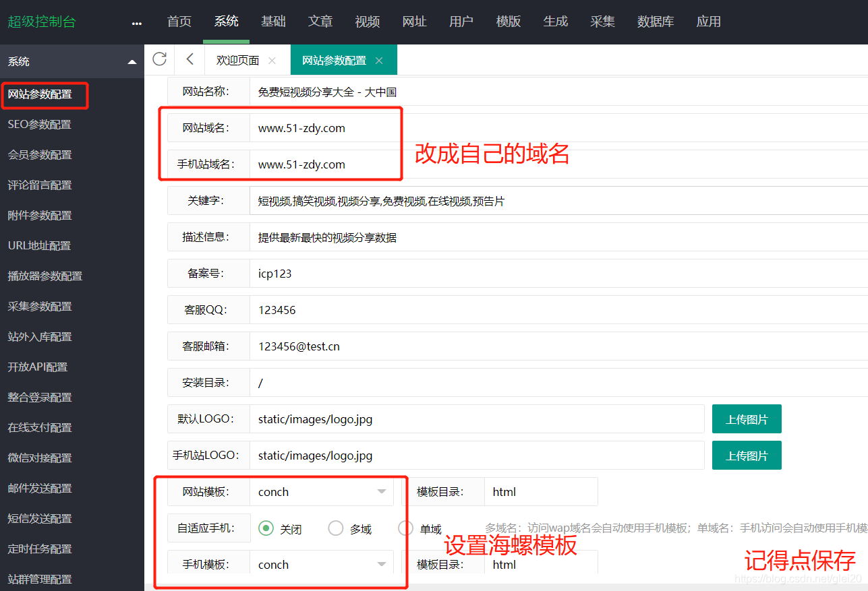Click the left back arrow beside refresh
The height and width of the screenshot is (591, 868).
coord(189,59)
